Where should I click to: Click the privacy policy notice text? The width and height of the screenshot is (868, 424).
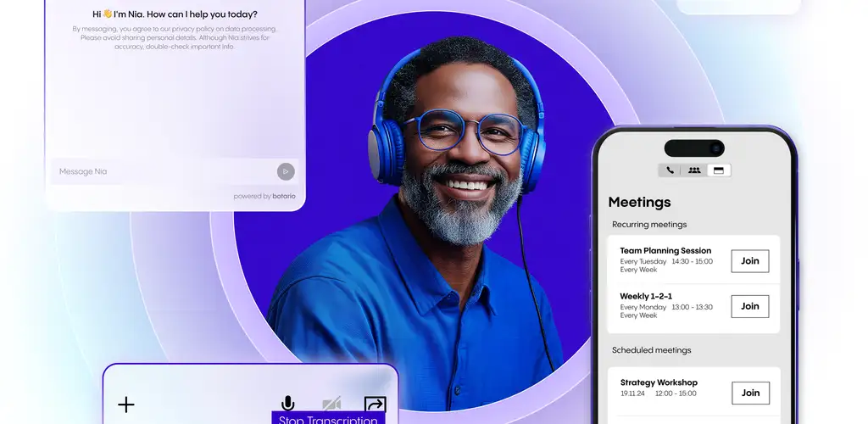click(175, 37)
